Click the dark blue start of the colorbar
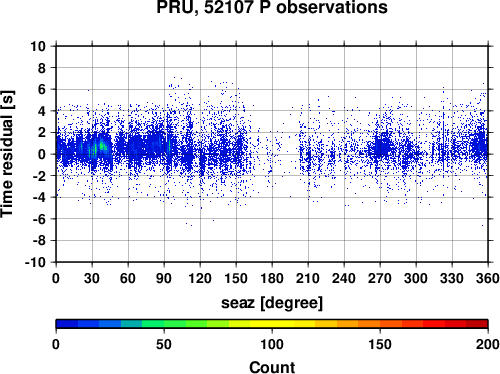This screenshot has width=500, height=374. click(67, 324)
